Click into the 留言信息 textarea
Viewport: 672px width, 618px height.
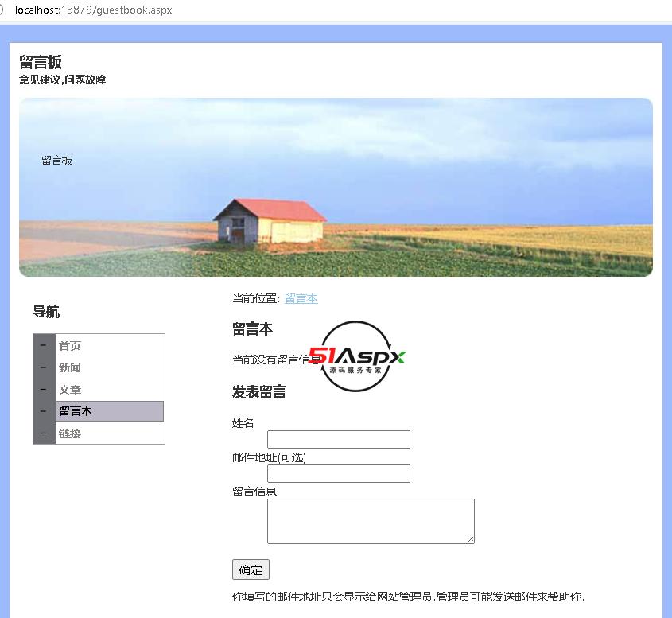(x=371, y=521)
